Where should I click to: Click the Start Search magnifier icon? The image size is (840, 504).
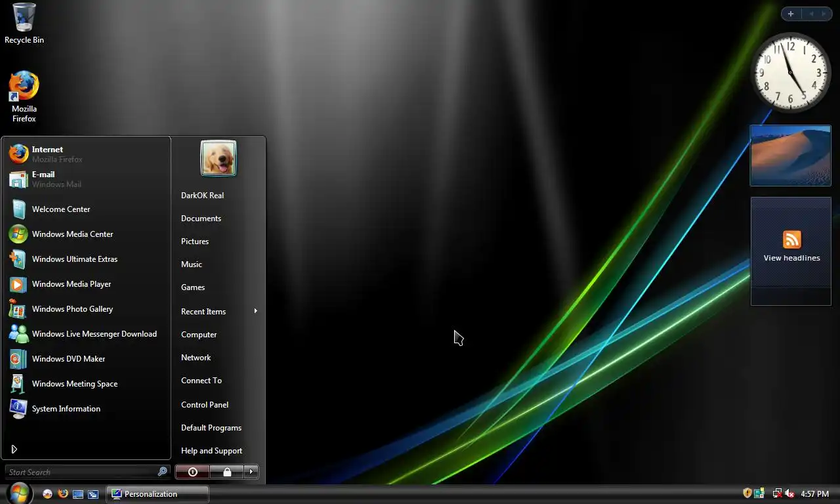pos(163,472)
